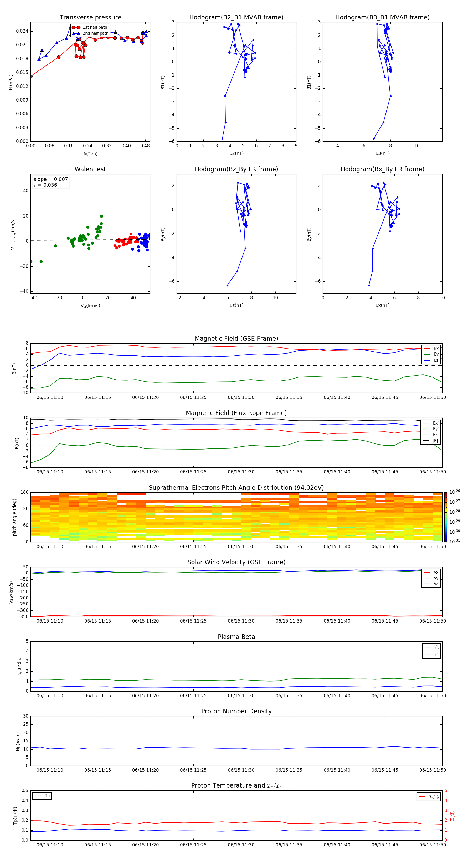473x868 pixels.
Task: Select the 'slope = 0.007' annotation
Action: pyautogui.click(x=51, y=179)
